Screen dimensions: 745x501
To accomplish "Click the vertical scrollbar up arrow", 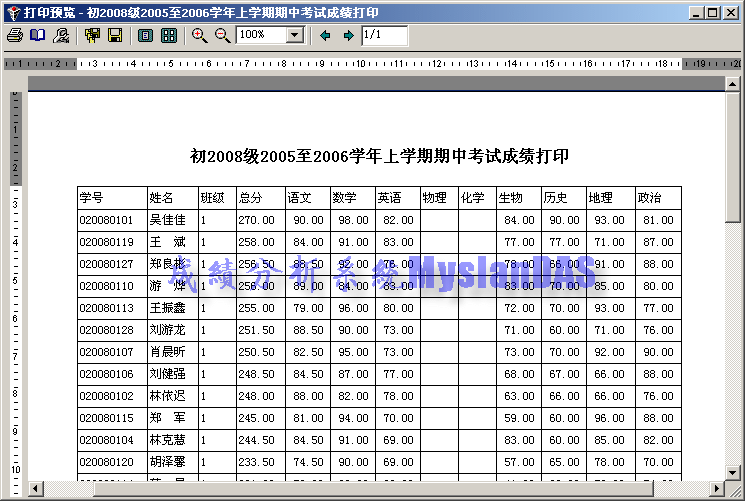I will [734, 83].
